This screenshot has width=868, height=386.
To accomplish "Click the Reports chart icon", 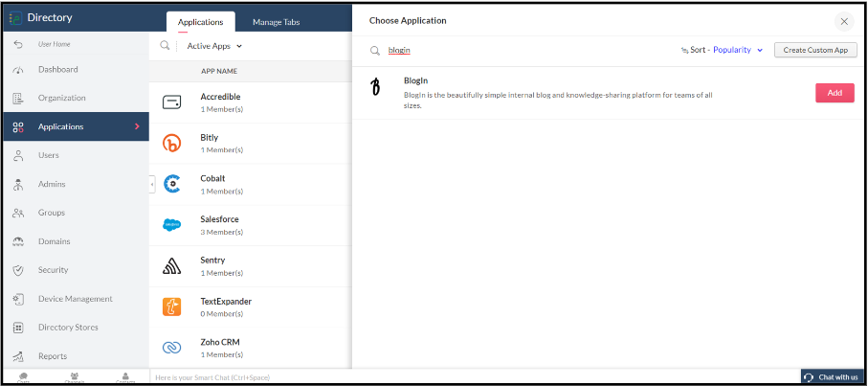I will point(18,356).
